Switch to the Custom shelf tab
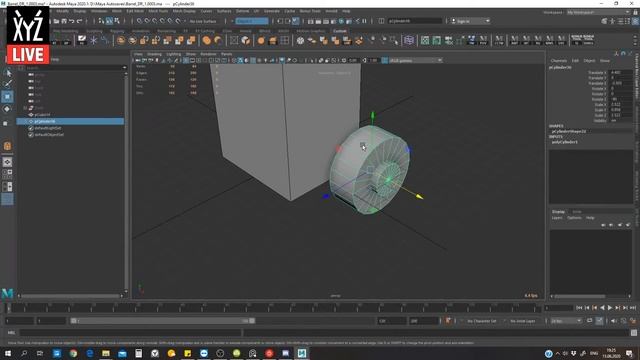The width and height of the screenshot is (640, 360). (x=340, y=31)
